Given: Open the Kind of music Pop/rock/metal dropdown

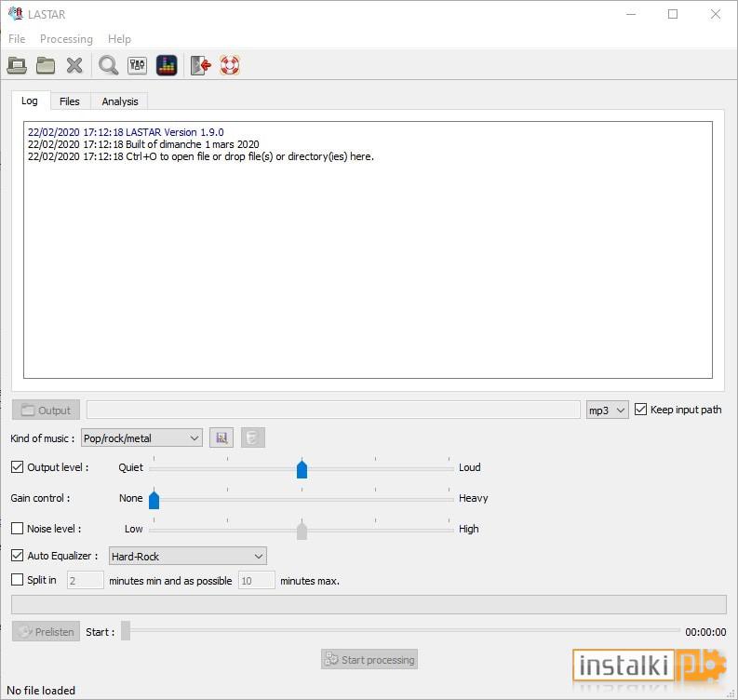Looking at the screenshot, I should click(x=141, y=437).
